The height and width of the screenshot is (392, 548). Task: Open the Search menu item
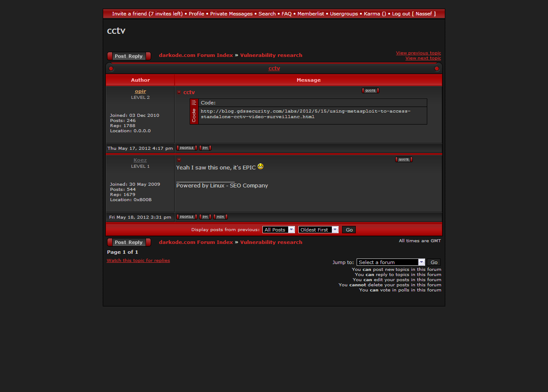point(267,14)
